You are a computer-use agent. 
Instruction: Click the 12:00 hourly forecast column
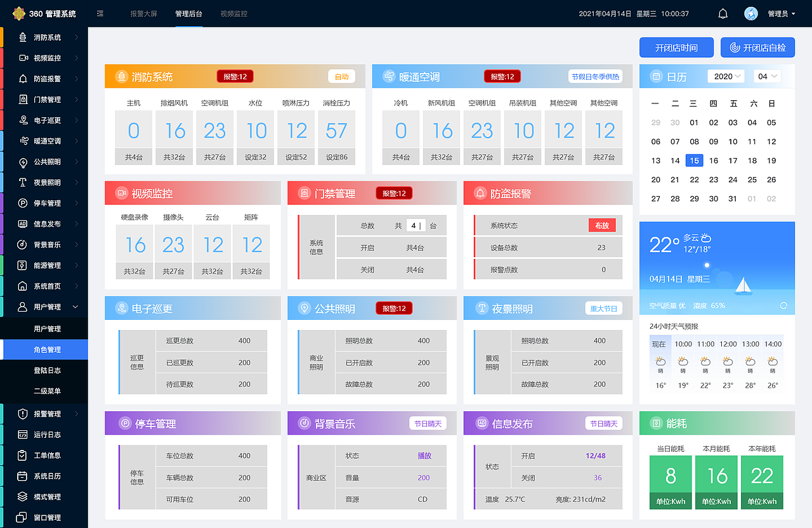click(x=728, y=364)
